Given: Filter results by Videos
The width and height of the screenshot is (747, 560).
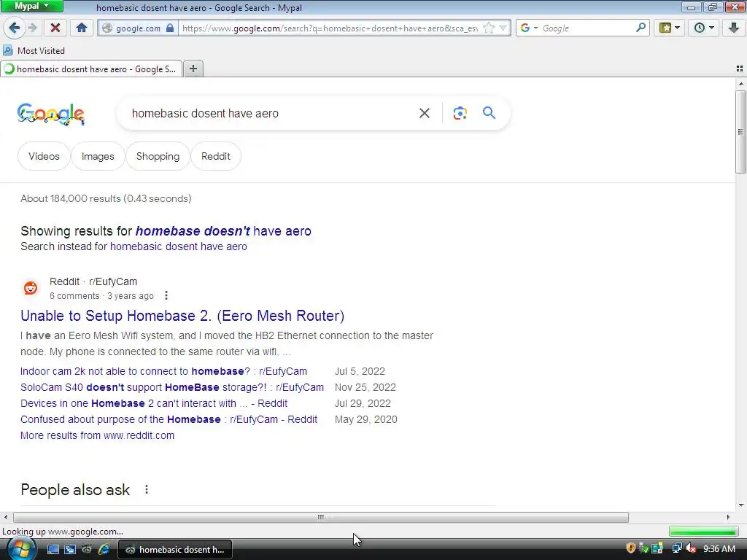Looking at the screenshot, I should click(44, 156).
